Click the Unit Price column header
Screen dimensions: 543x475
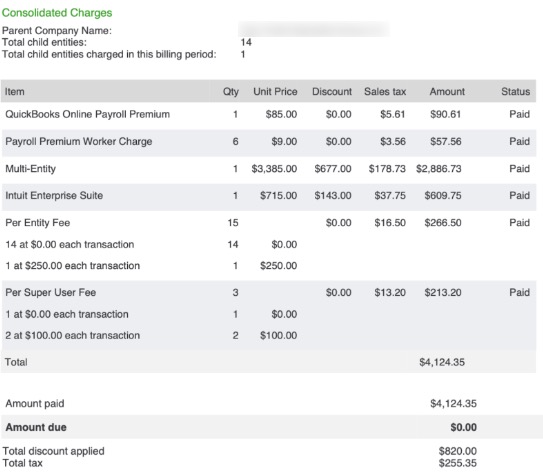275,92
